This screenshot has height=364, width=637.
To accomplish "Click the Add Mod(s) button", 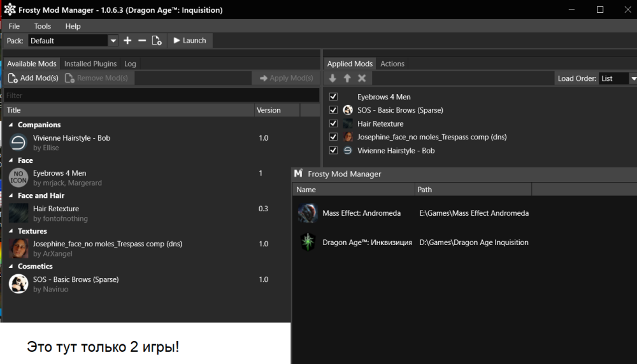I will click(x=33, y=78).
